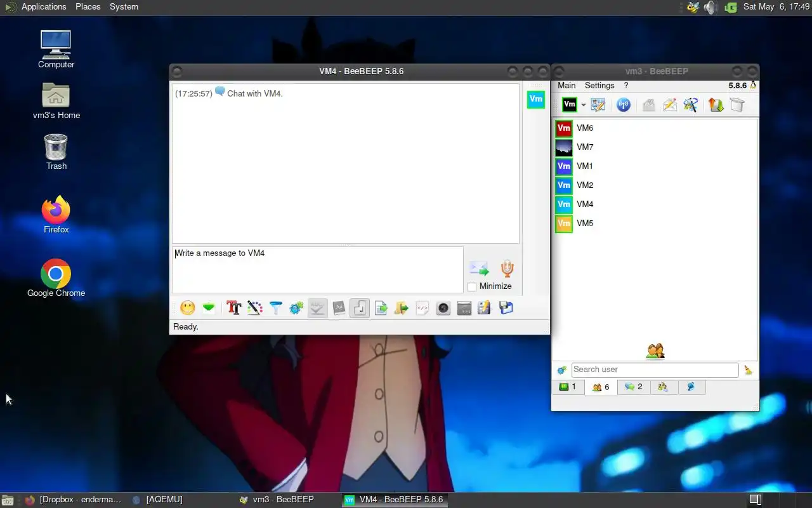
Task: Open the emoticon picker in chat toolbar
Action: coord(187,308)
